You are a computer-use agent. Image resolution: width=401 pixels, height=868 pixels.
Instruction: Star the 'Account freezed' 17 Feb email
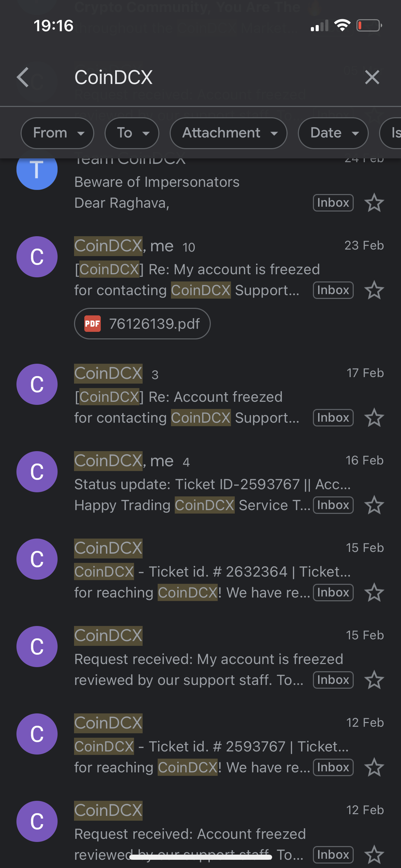[x=374, y=418]
